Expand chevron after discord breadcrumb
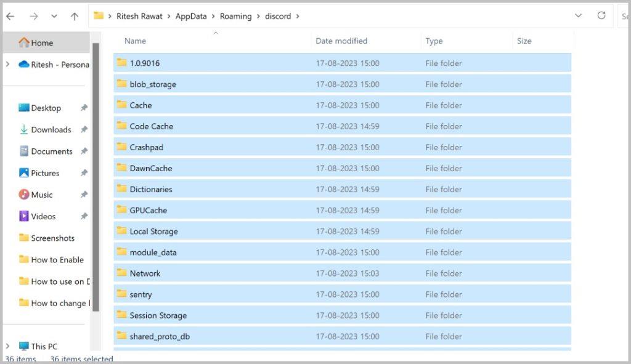 (298, 17)
